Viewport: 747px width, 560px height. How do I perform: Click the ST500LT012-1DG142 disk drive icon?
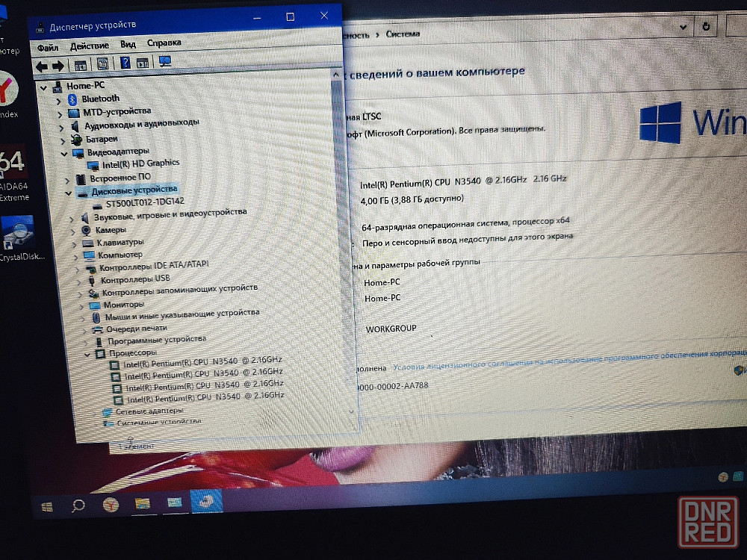pyautogui.click(x=97, y=206)
